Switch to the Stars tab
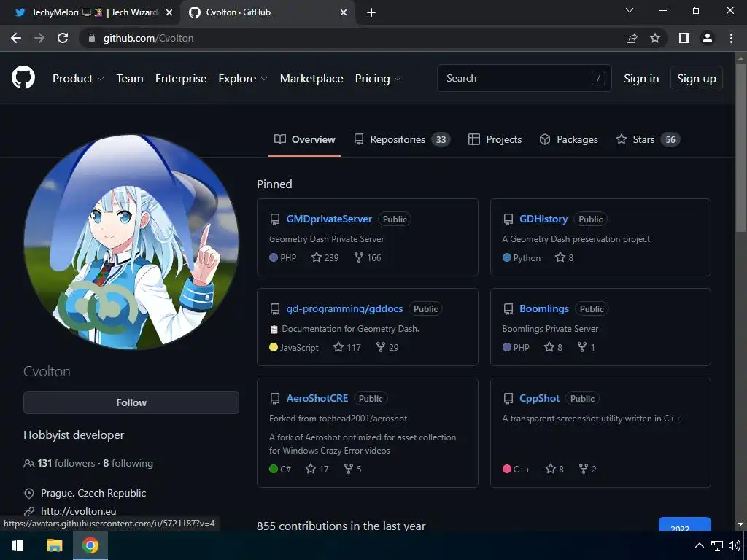This screenshot has height=560, width=747. [x=648, y=139]
